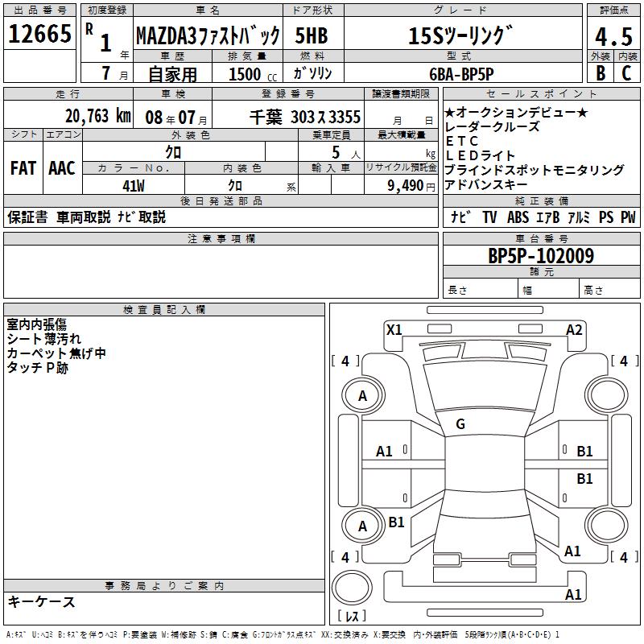Select the car name MAZDA3ファストバック
Viewport: 644px width, 644px height.
tap(208, 35)
